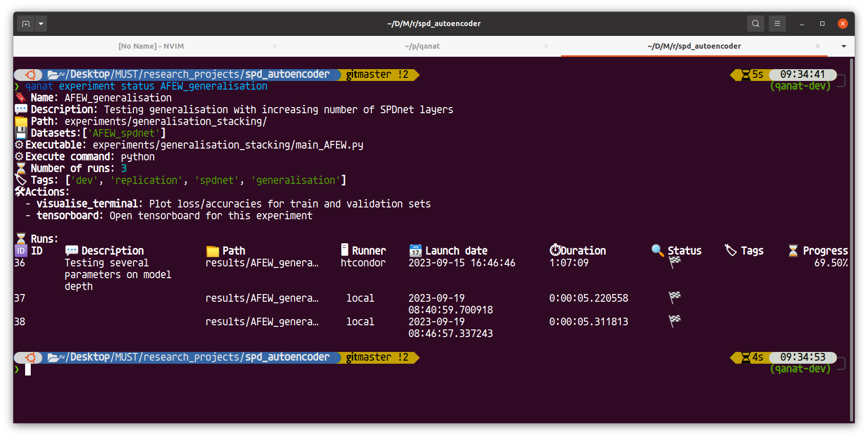Click the dataset name 'AFEW_spdnet'

[x=123, y=133]
